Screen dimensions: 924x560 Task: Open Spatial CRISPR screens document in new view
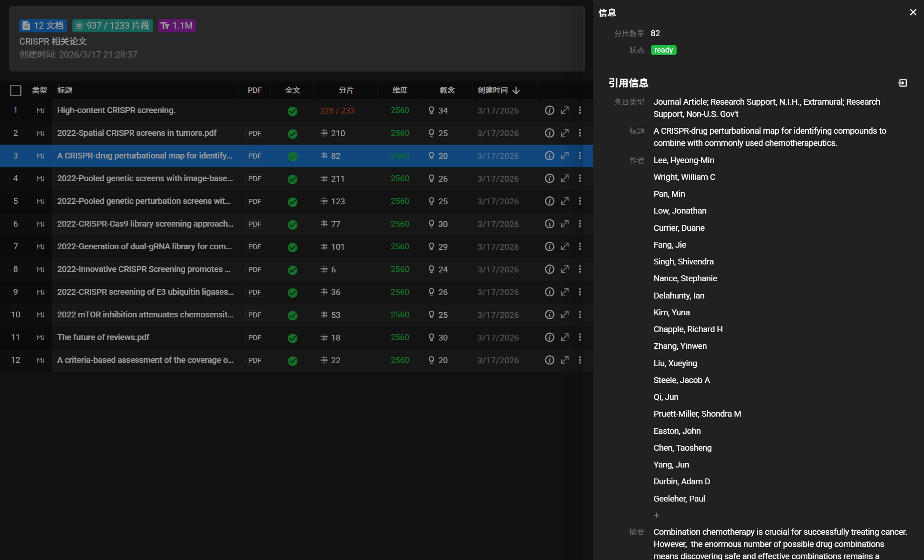565,133
